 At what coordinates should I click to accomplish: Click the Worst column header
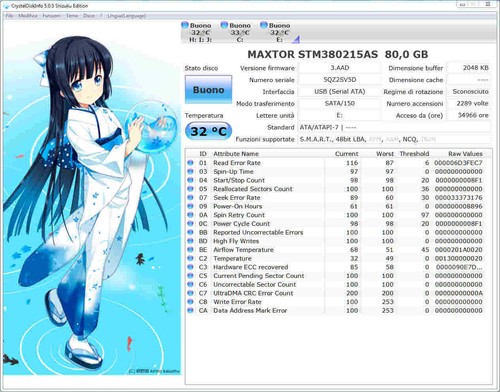click(385, 154)
